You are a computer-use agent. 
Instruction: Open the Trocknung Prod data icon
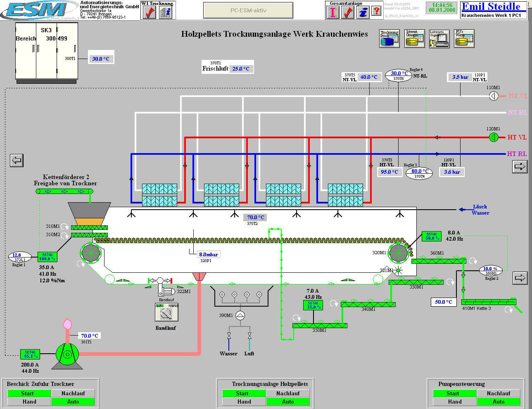[x=389, y=38]
